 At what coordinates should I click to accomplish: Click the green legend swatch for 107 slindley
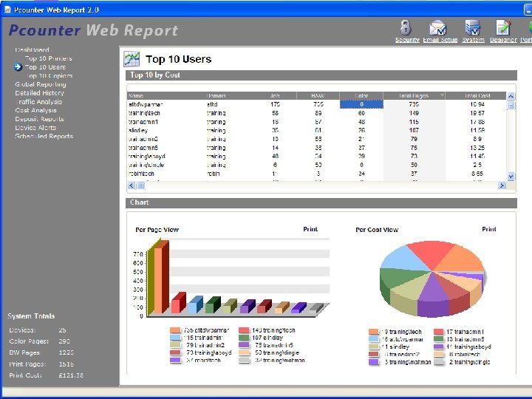tap(244, 338)
